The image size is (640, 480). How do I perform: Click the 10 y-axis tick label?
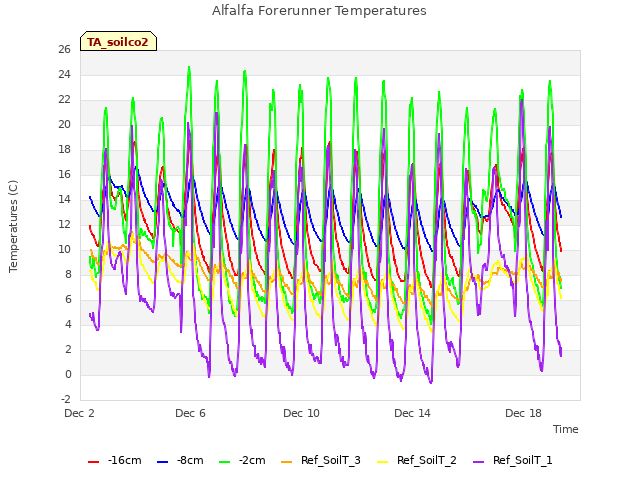click(x=64, y=249)
